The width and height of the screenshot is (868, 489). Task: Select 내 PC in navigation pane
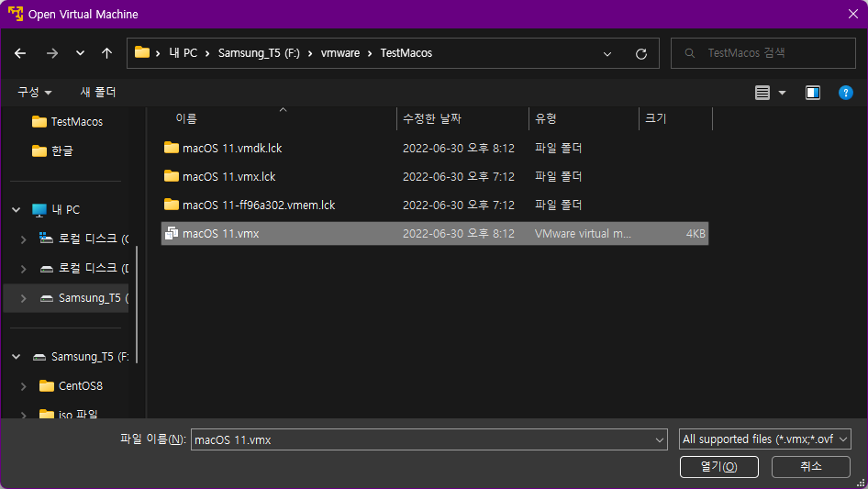pyautogui.click(x=66, y=210)
